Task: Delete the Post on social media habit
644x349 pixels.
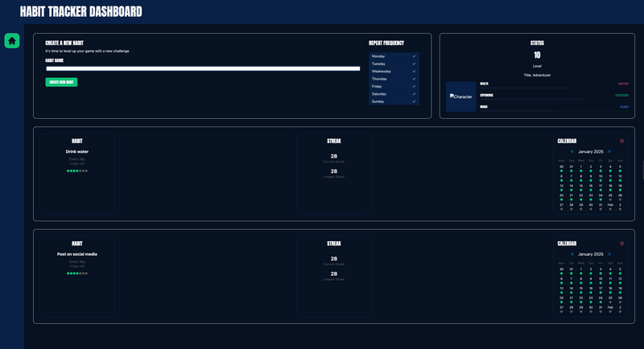Action: [x=621, y=244]
